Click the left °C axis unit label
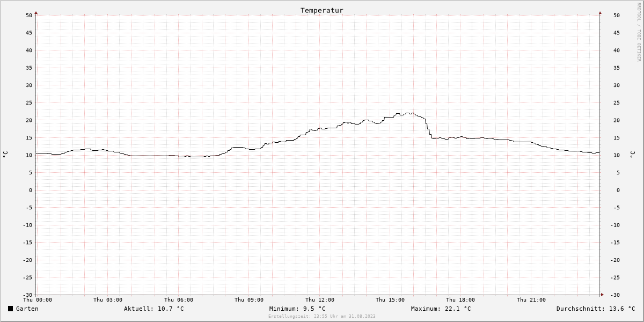Image resolution: width=644 pixels, height=322 pixels. click(5, 155)
